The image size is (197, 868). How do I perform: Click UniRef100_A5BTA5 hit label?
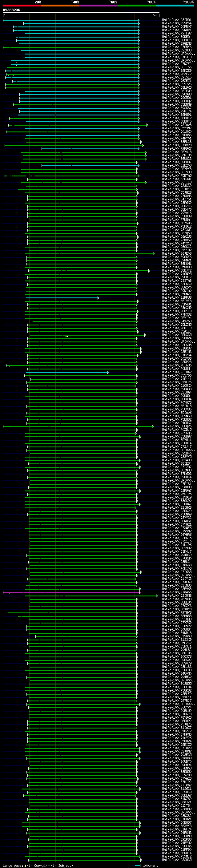coord(176,176)
